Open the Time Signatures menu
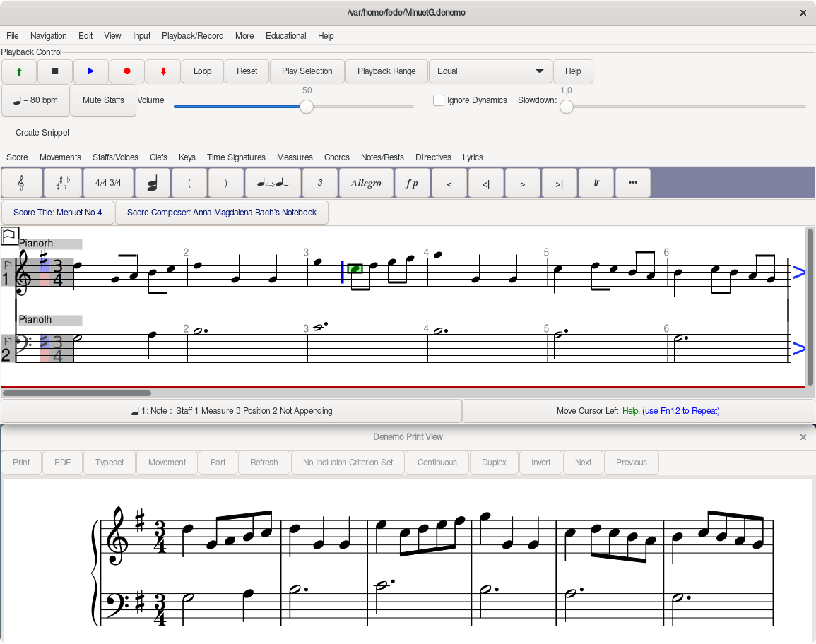 point(236,157)
